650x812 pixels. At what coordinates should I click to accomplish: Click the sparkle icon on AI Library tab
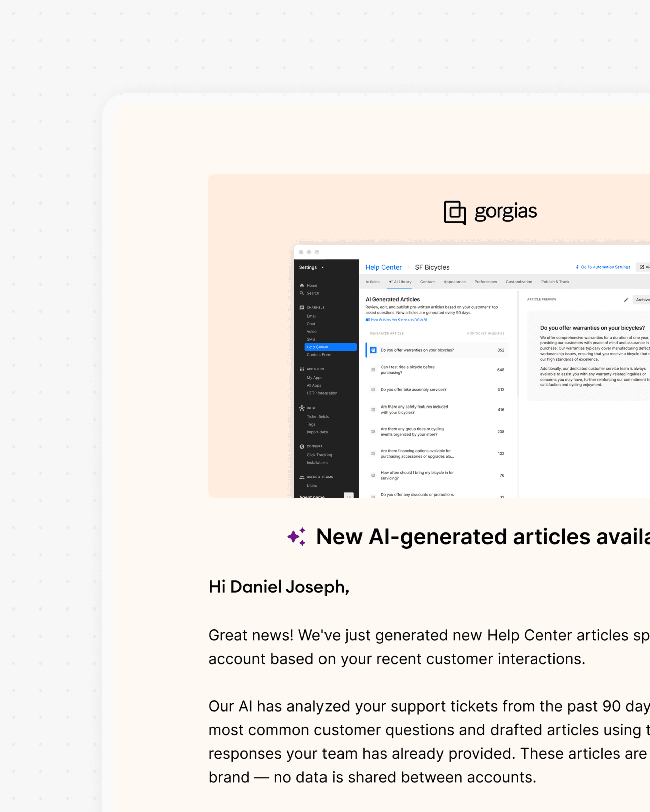pyautogui.click(x=391, y=282)
